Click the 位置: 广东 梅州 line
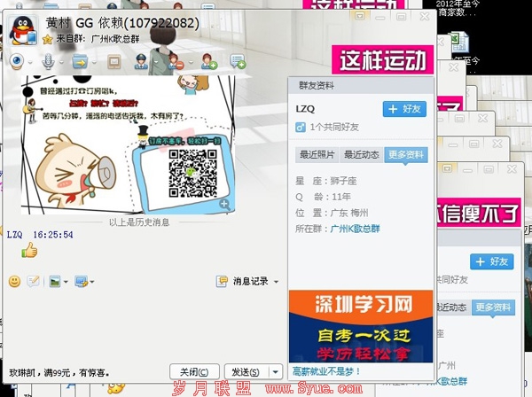 tap(332, 213)
